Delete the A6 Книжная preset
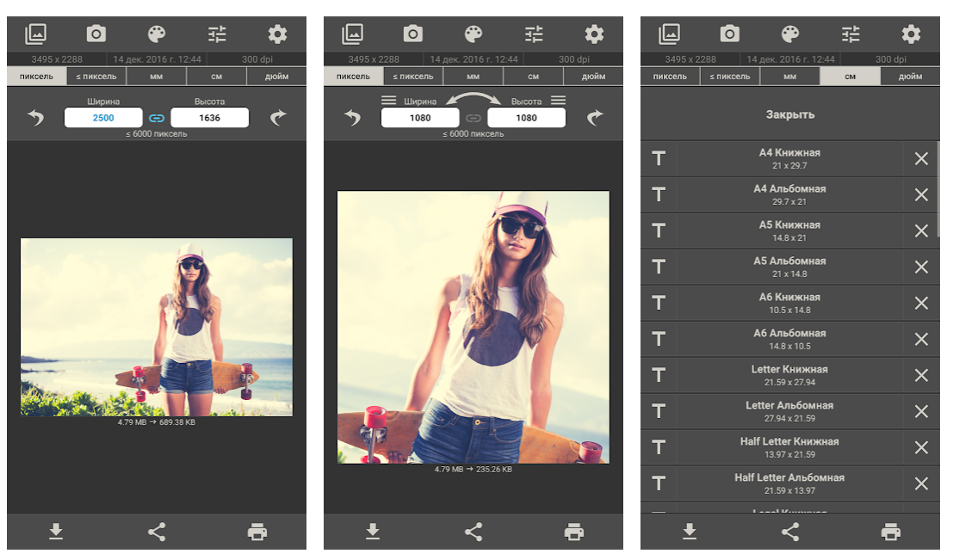 [x=921, y=303]
